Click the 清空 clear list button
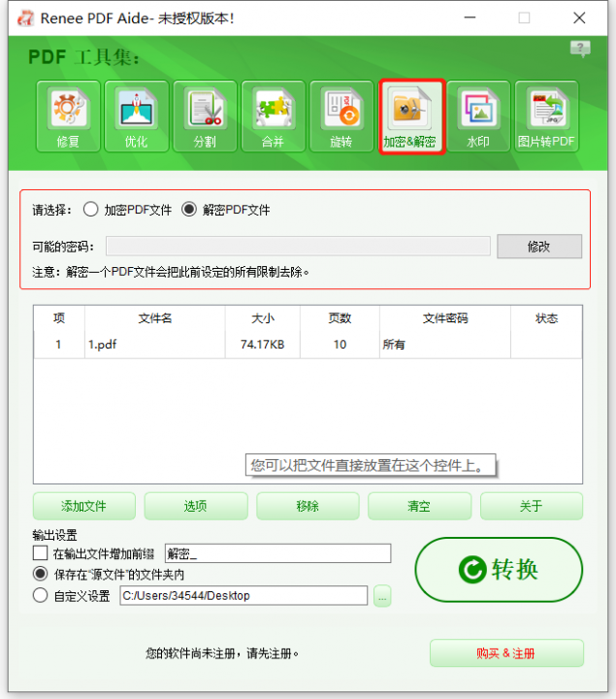 (420, 506)
